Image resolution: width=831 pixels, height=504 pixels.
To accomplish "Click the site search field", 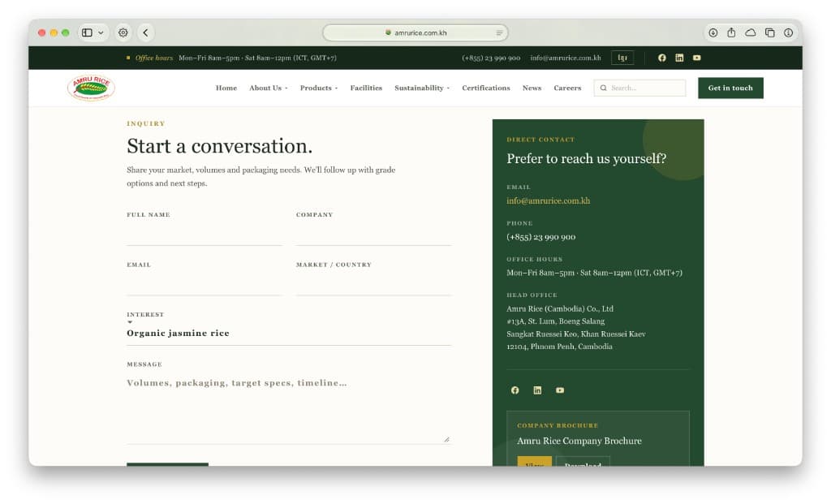I will click(x=639, y=88).
